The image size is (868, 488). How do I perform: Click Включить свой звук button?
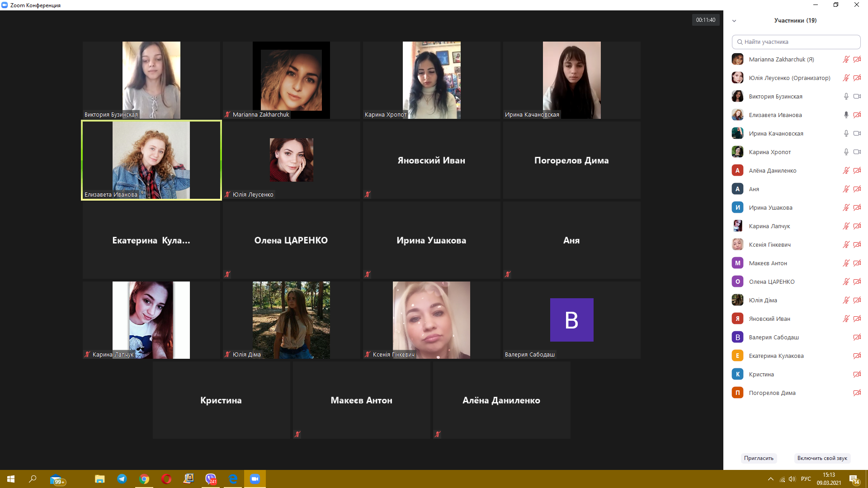tap(822, 458)
